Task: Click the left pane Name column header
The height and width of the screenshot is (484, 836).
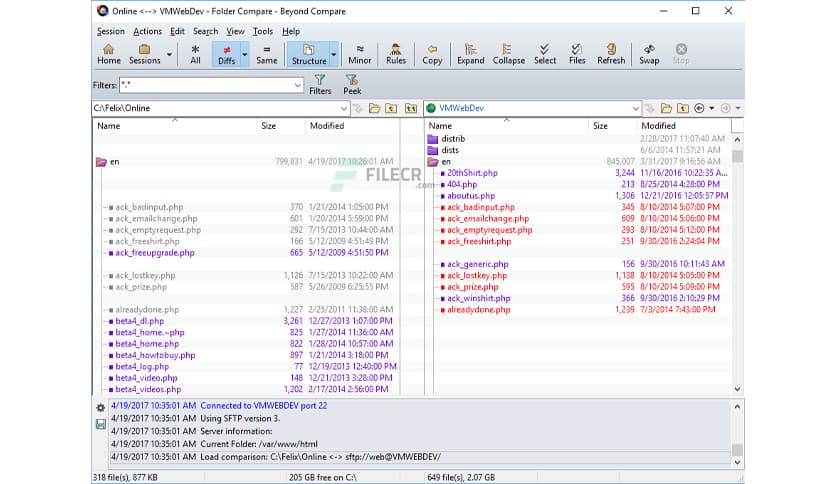Action: [109, 126]
